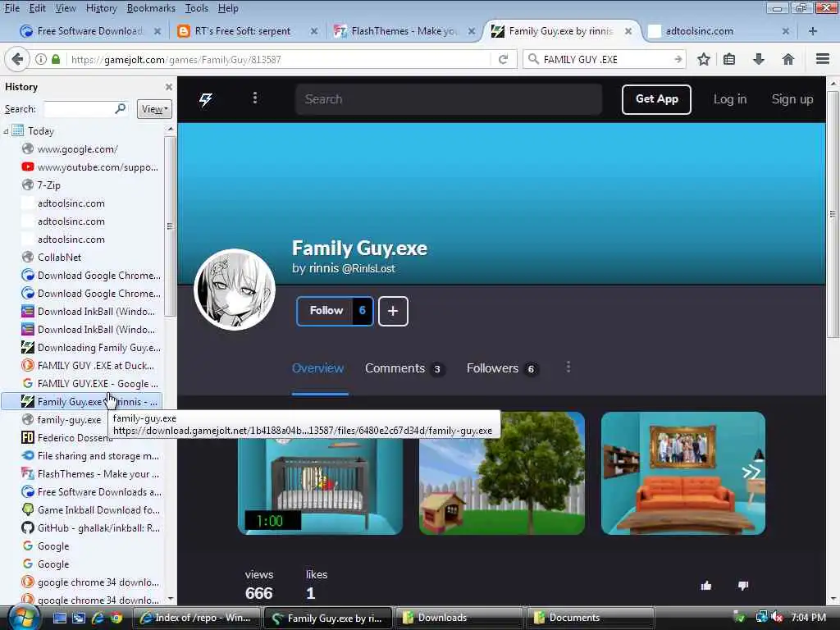Click the page vertical scrollbar thumb
The height and width of the screenshot is (630, 840).
[x=832, y=214]
